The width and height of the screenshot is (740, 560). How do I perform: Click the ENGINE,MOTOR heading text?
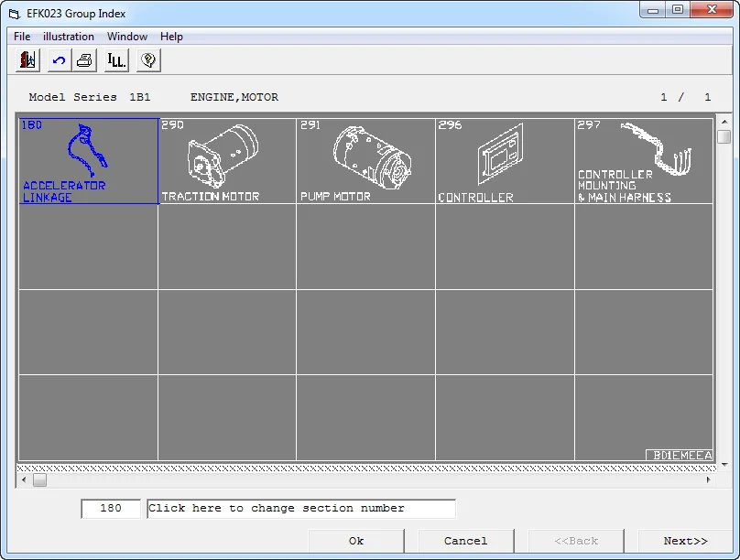(x=234, y=97)
